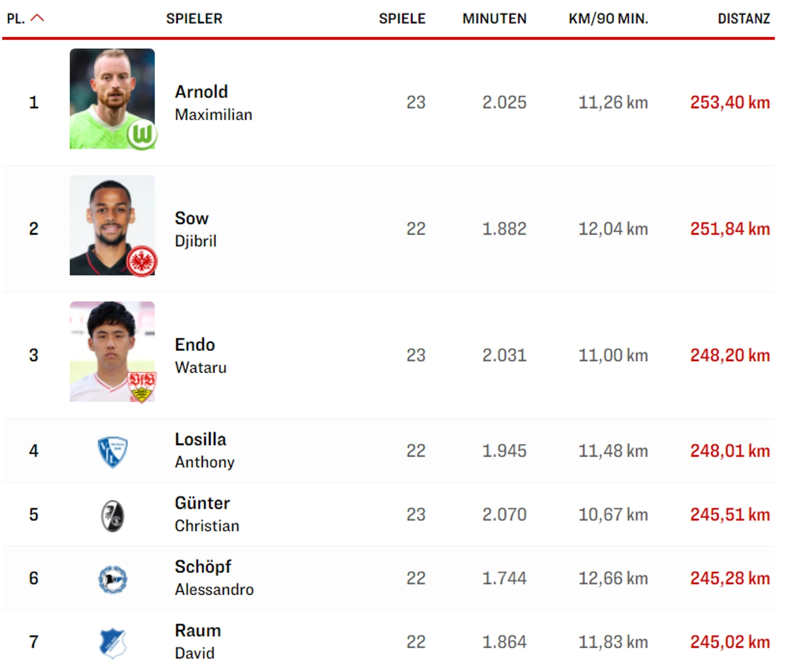The height and width of the screenshot is (672, 791).
Task: Sort table by KM/90 MIN. column
Action: 608,19
